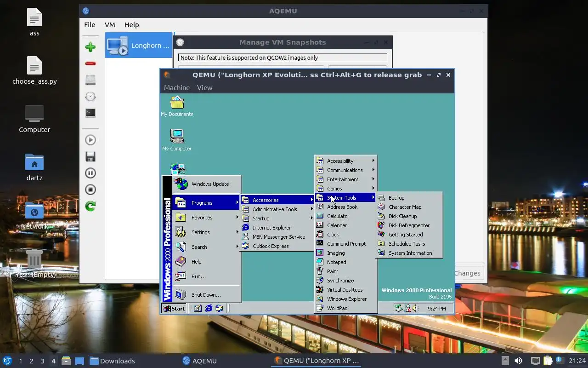This screenshot has width=588, height=368.
Task: Expand Settings in Start menu
Action: [207, 232]
